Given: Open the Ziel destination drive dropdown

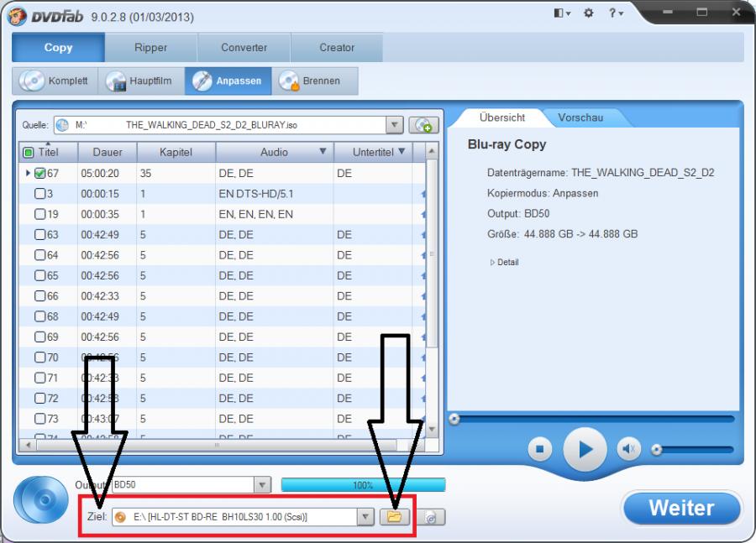Looking at the screenshot, I should click(365, 517).
